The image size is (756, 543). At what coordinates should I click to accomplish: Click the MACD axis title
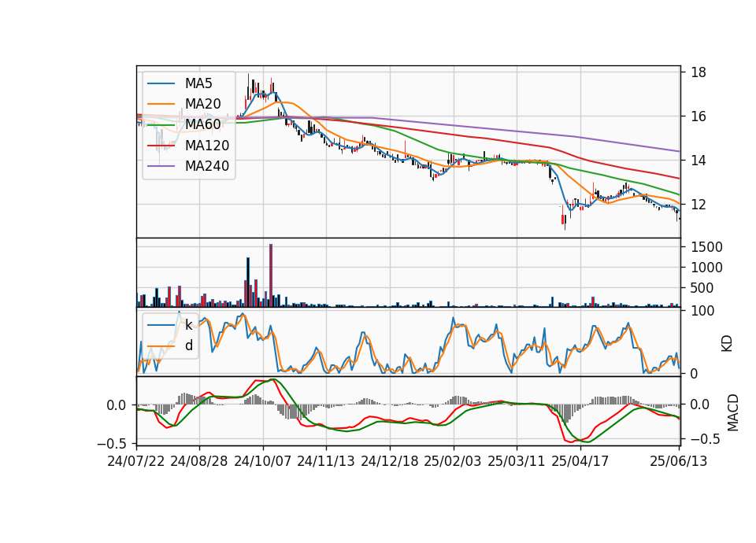[x=733, y=412]
